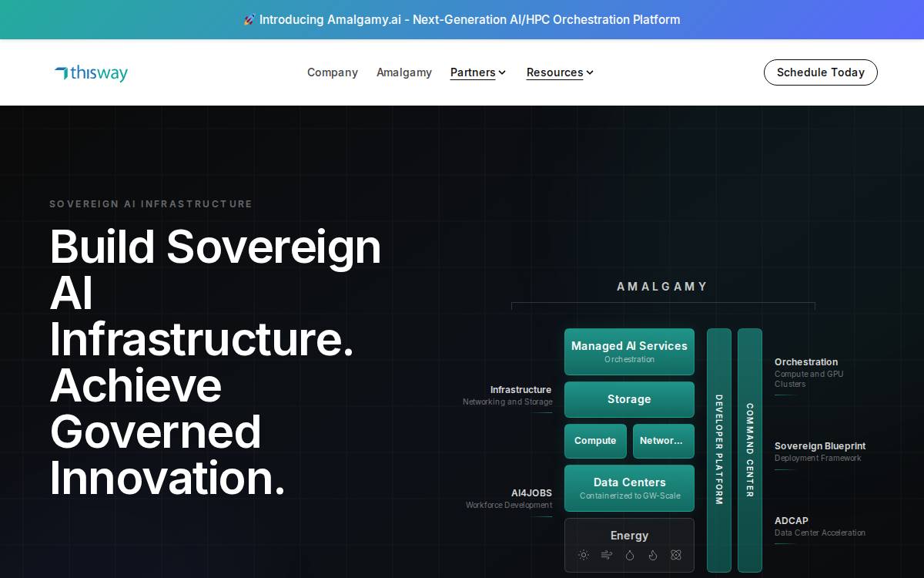This screenshot has width=924, height=578.
Task: Click 'Containerized to GW-Scale' subtitle
Action: point(630,496)
